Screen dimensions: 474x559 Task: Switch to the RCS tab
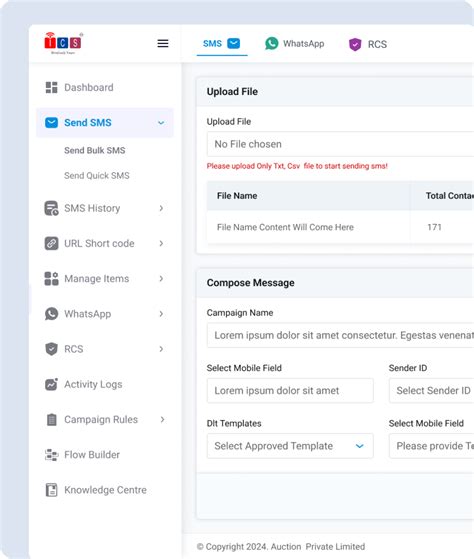pos(368,45)
